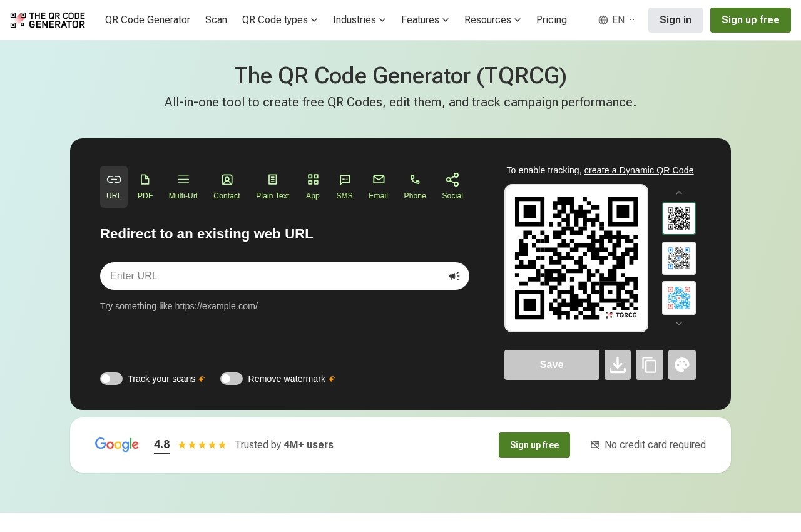This screenshot has height=532, width=801.
Task: Select the PDF QR code type
Action: (x=145, y=187)
